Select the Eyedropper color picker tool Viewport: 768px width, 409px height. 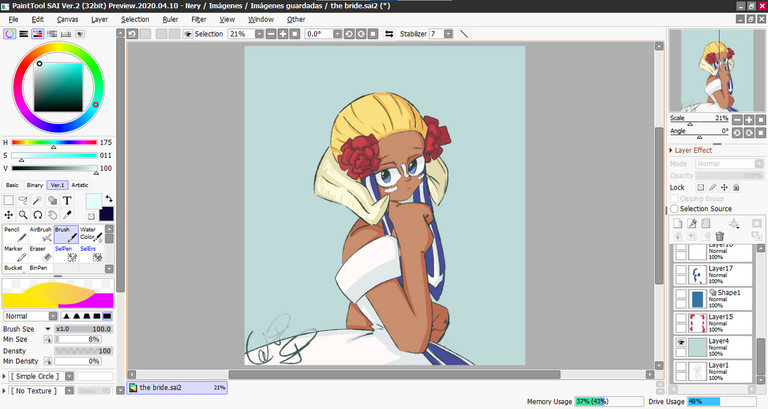click(67, 215)
